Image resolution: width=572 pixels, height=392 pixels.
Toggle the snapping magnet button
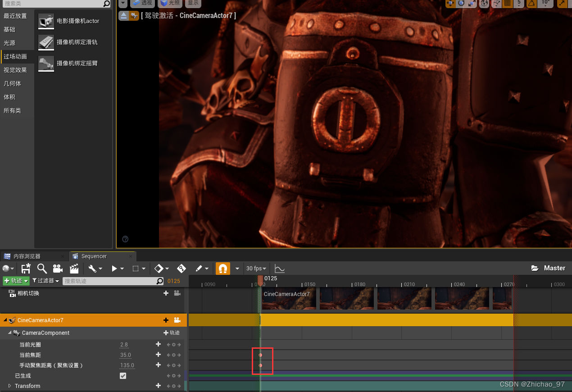pyautogui.click(x=222, y=269)
